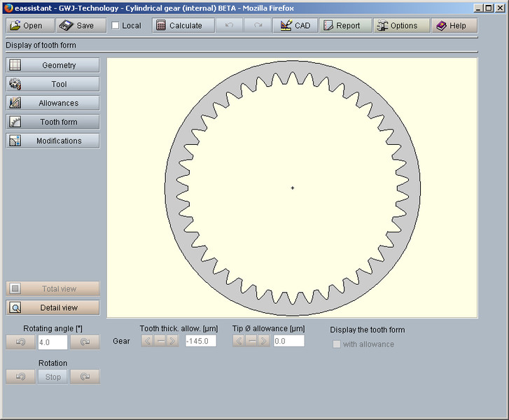Save the current calculation
The width and height of the screenshot is (509, 420).
coord(76,25)
